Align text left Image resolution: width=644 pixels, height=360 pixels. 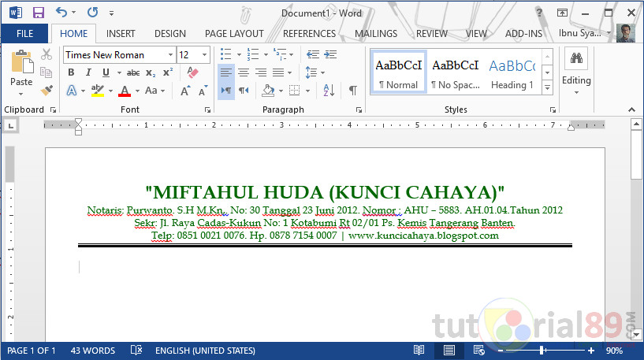click(226, 72)
